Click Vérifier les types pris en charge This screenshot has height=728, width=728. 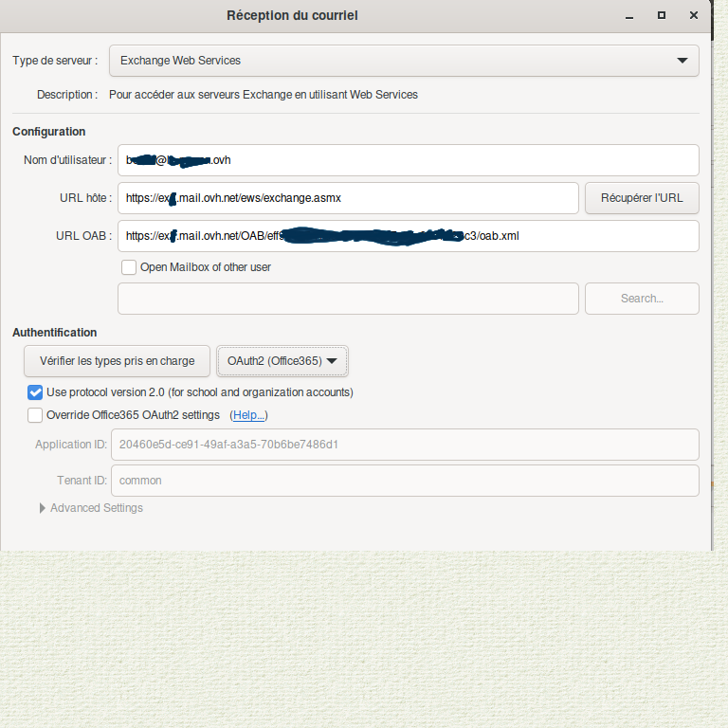coord(118,361)
